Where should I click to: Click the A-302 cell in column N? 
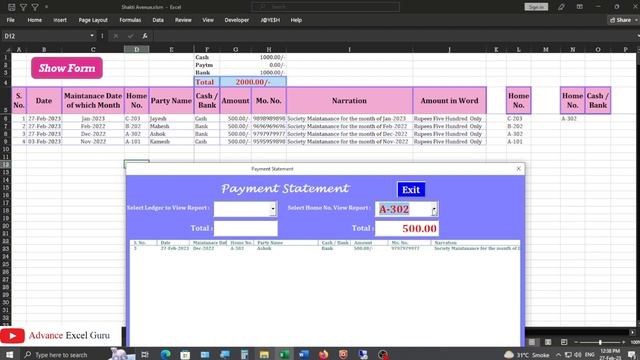(572, 118)
